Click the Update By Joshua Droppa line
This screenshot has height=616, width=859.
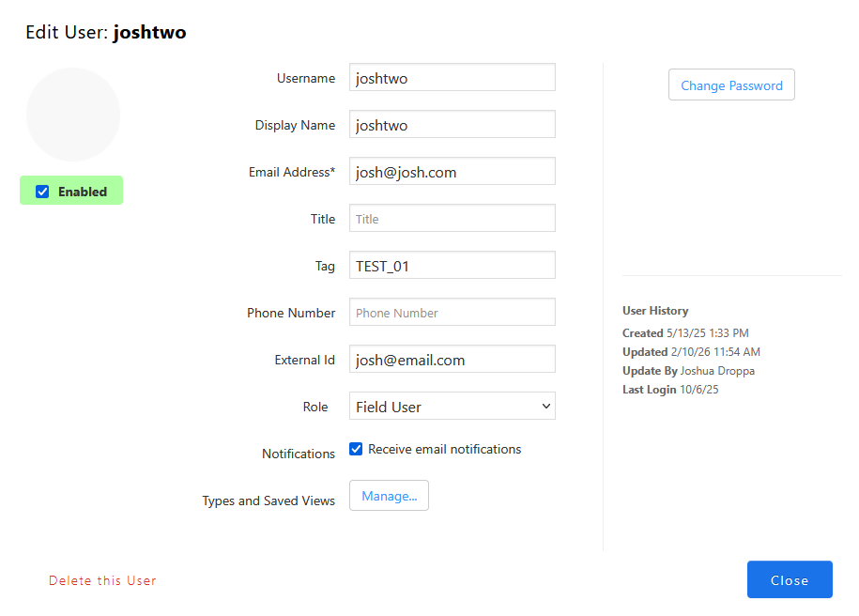pos(688,371)
